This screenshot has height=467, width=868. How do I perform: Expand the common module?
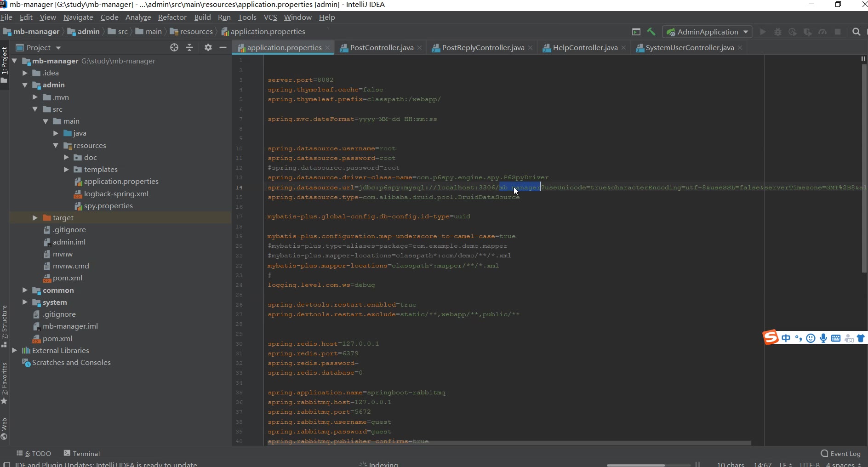click(x=25, y=290)
